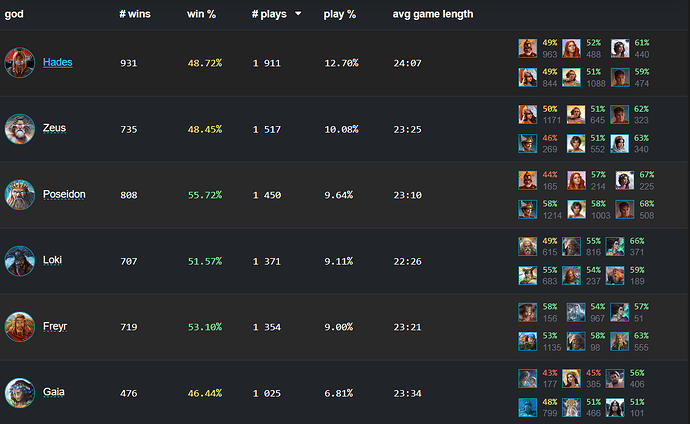The image size is (690, 424).
Task: Click the Loki god portrait icon
Action: point(19,261)
